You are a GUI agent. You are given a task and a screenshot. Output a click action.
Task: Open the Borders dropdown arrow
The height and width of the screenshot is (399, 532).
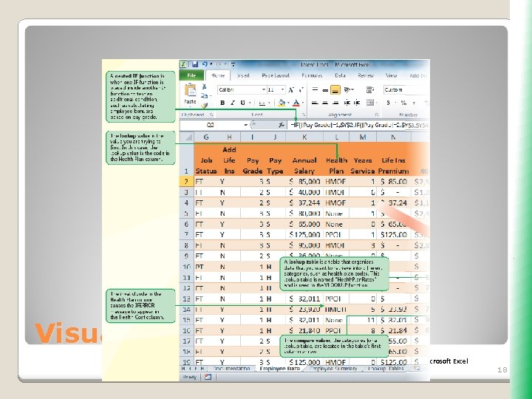(x=269, y=103)
